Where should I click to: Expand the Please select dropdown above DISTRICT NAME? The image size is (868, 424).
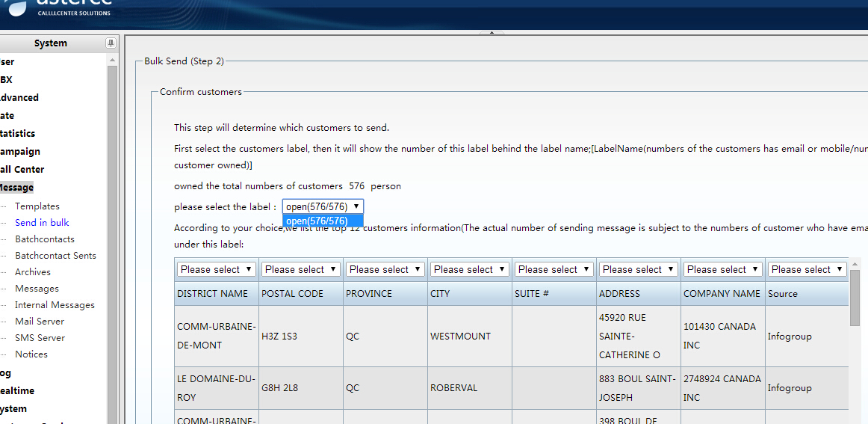click(217, 269)
